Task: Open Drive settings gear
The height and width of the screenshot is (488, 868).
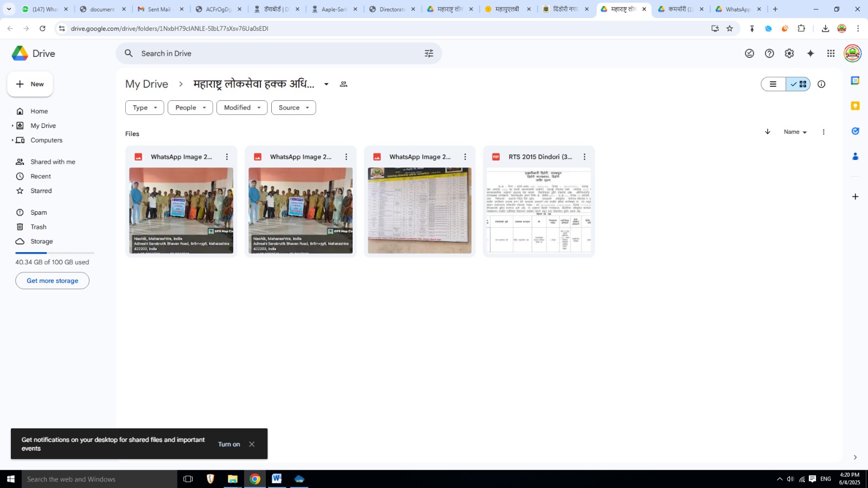Action: click(789, 53)
